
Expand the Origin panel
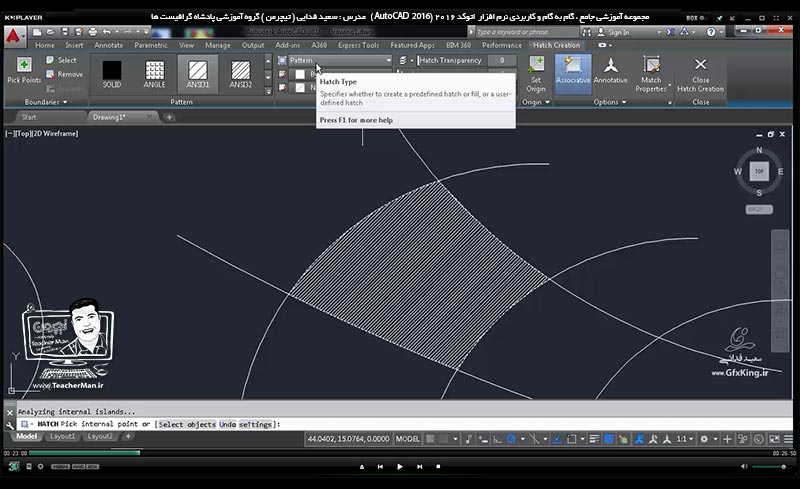coord(536,102)
